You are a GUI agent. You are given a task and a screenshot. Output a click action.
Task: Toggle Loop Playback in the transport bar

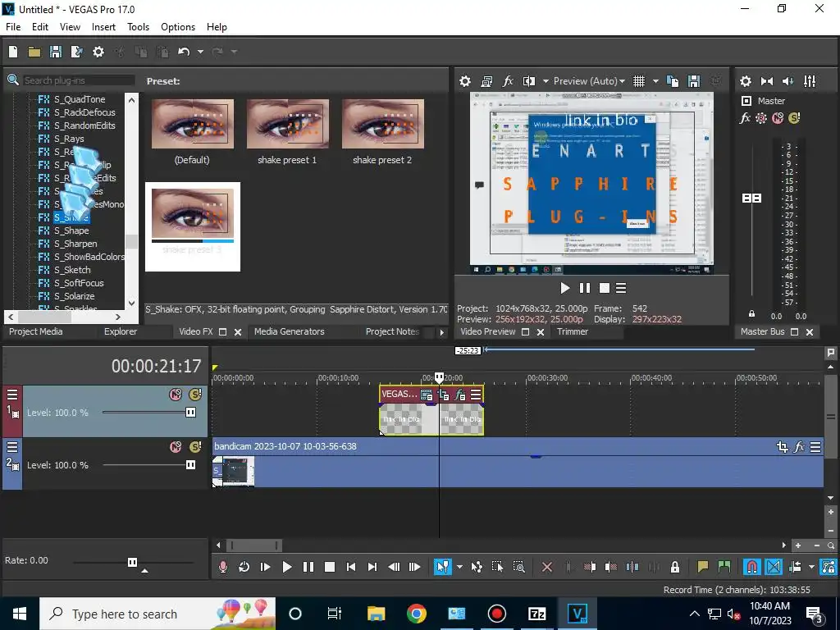pos(244,567)
